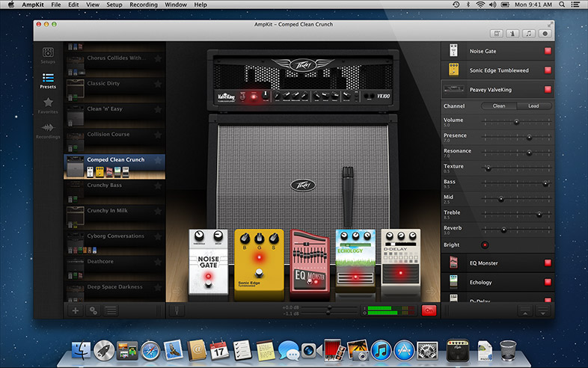
Task: Click the backing drum toolbar button
Action: coord(497,34)
